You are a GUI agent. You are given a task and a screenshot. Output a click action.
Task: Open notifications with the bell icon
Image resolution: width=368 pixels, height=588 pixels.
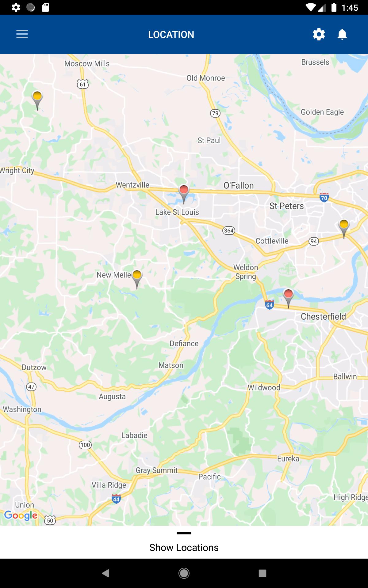(342, 34)
